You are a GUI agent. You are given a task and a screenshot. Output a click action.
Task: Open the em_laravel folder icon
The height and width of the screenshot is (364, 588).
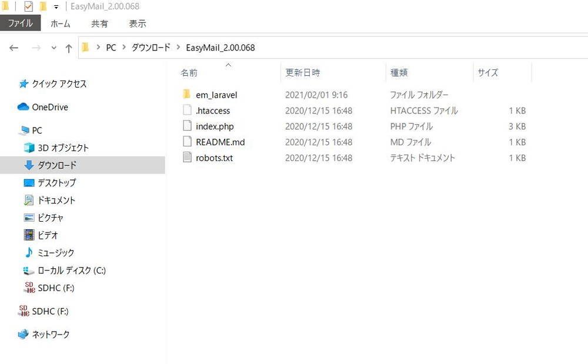point(187,95)
